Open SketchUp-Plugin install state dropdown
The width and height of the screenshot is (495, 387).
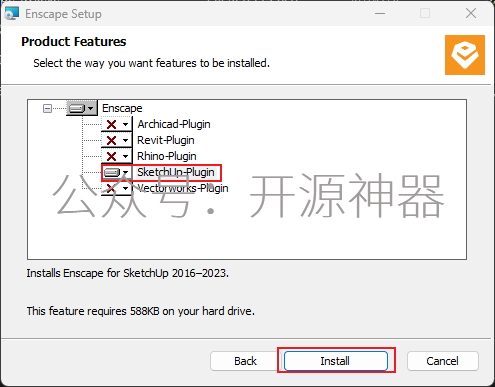(117, 172)
